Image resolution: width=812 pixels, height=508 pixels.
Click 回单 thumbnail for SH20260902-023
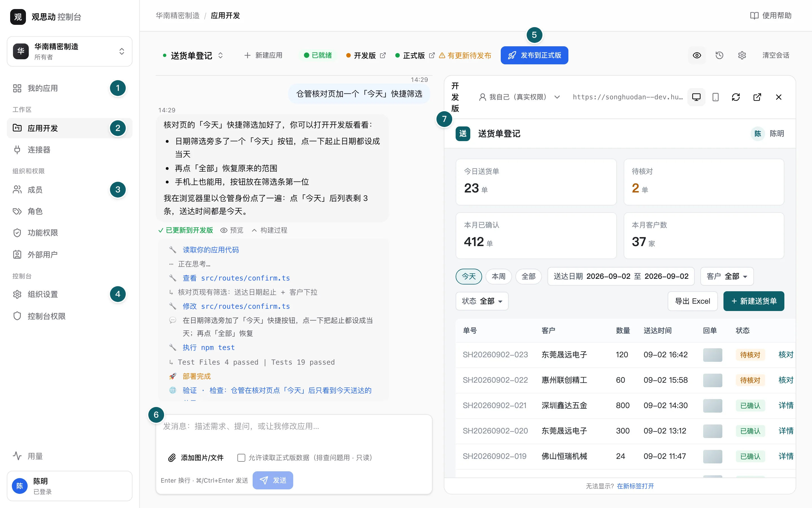[x=712, y=355]
